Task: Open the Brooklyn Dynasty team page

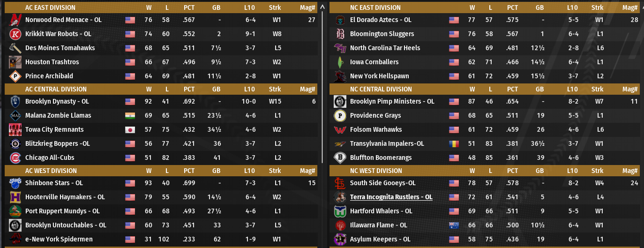Action: (x=57, y=101)
